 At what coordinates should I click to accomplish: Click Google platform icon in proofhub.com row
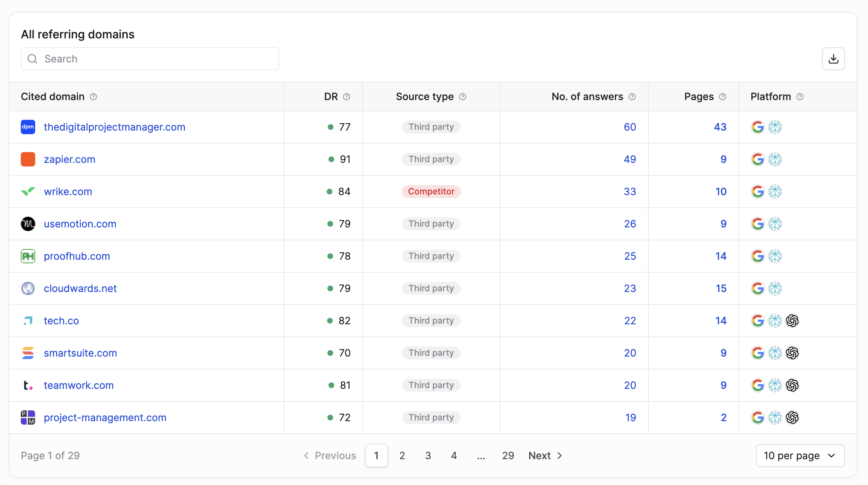[757, 256]
